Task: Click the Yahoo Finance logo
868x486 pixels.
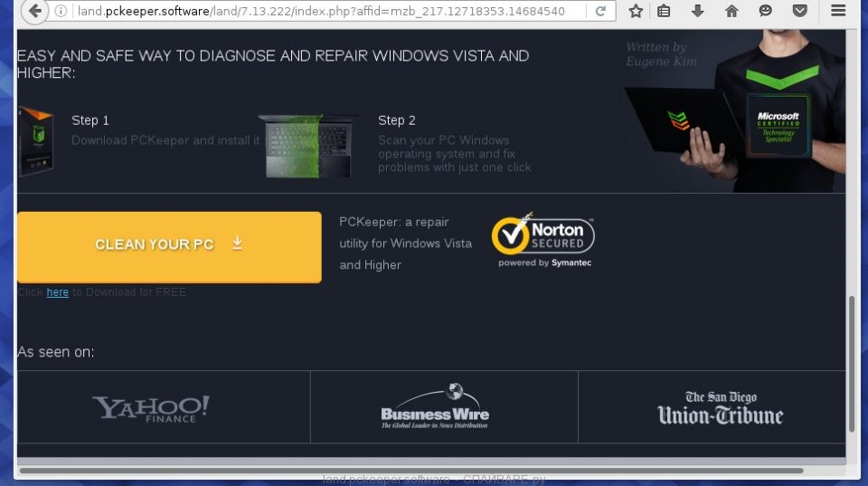Action: click(151, 409)
